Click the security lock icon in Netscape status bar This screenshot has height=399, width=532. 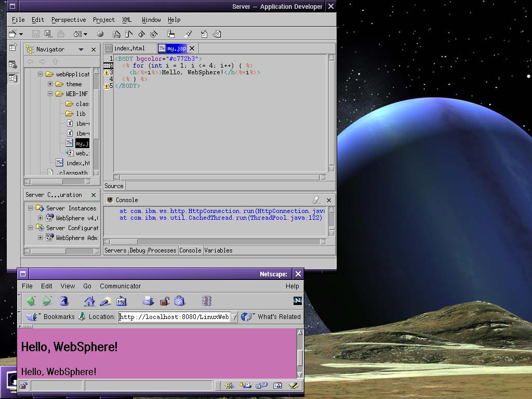coord(23,385)
